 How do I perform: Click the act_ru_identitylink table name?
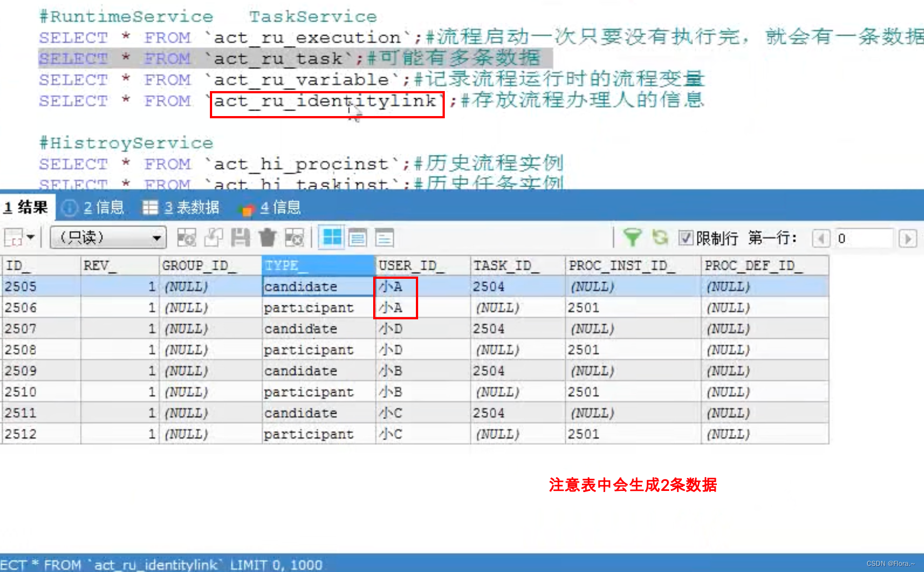tap(325, 101)
